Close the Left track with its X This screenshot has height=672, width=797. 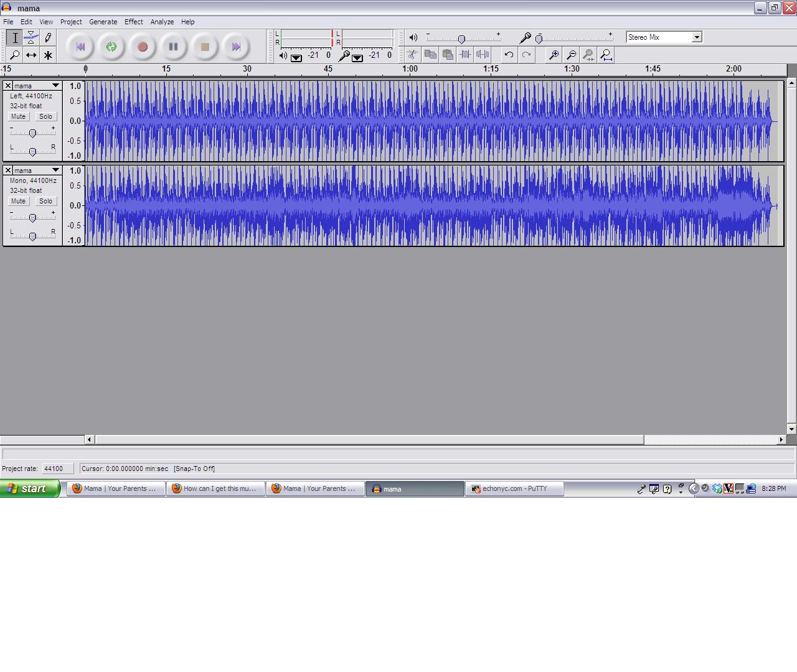point(7,86)
